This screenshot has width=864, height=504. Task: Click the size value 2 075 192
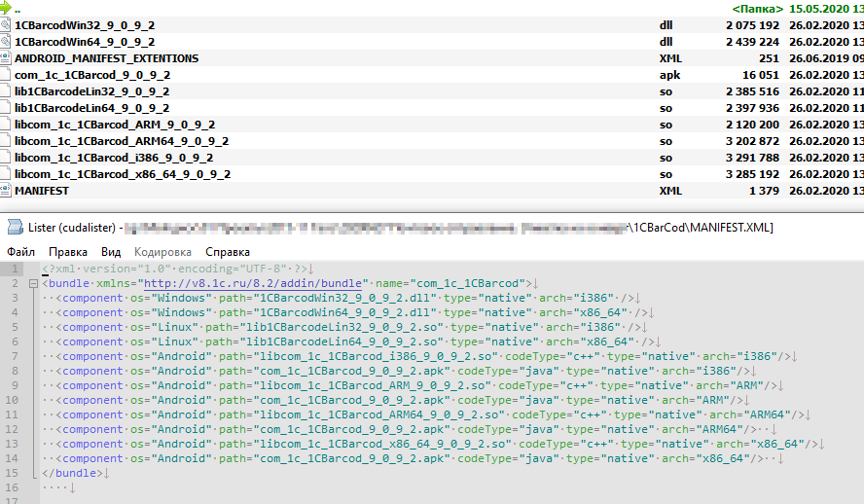(753, 25)
